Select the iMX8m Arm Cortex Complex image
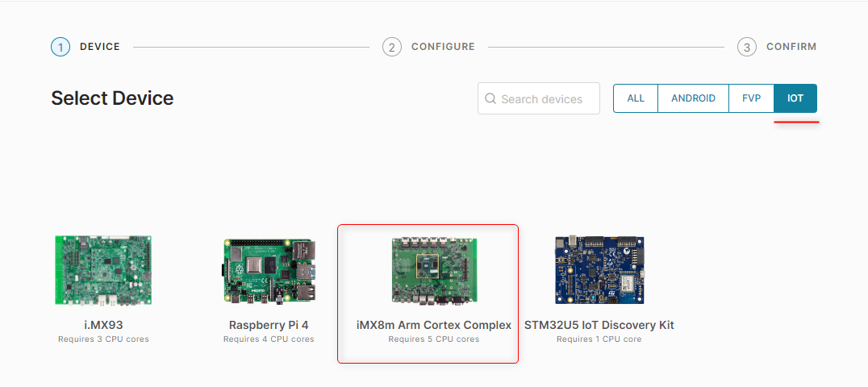868x387 pixels. coord(435,270)
